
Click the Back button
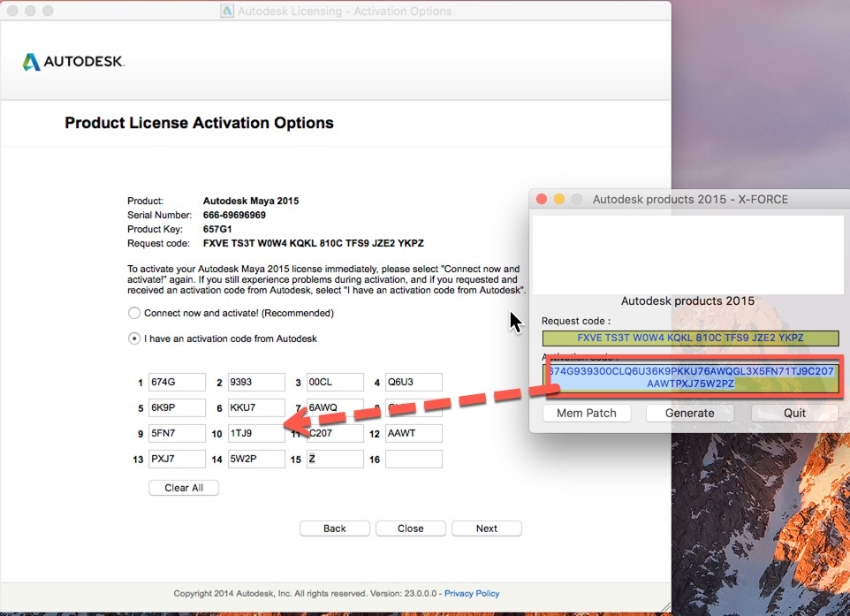[335, 529]
